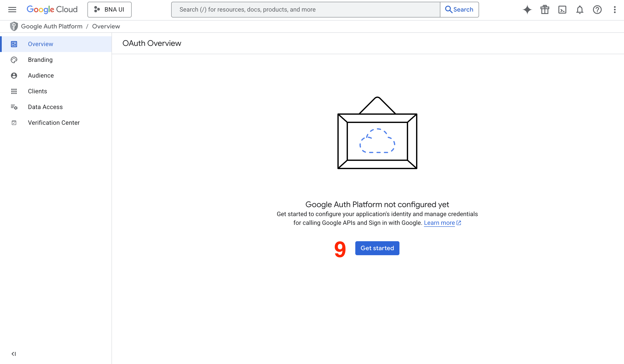Click the Branding palette icon
Screen dimensions: 624x364
14,60
